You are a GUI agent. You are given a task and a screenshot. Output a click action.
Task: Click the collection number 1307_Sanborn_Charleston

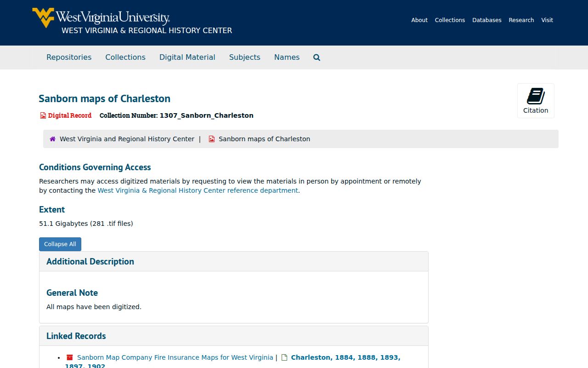click(207, 115)
